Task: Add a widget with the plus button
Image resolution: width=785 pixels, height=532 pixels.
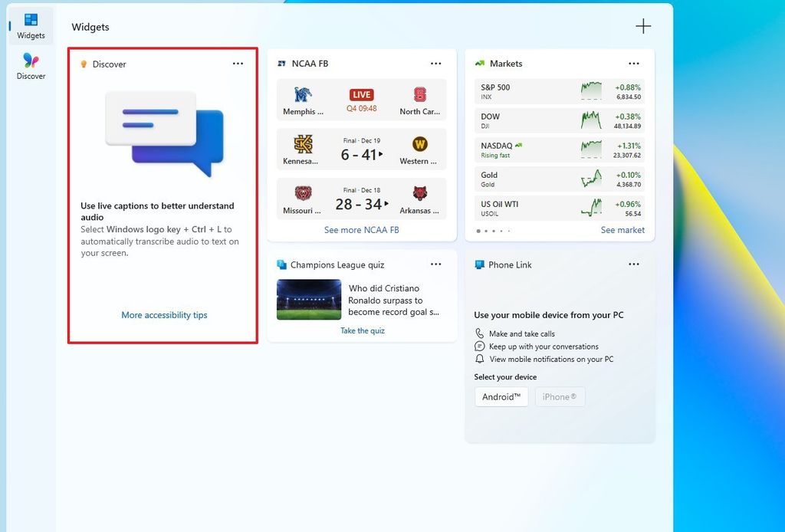Action: click(x=643, y=26)
